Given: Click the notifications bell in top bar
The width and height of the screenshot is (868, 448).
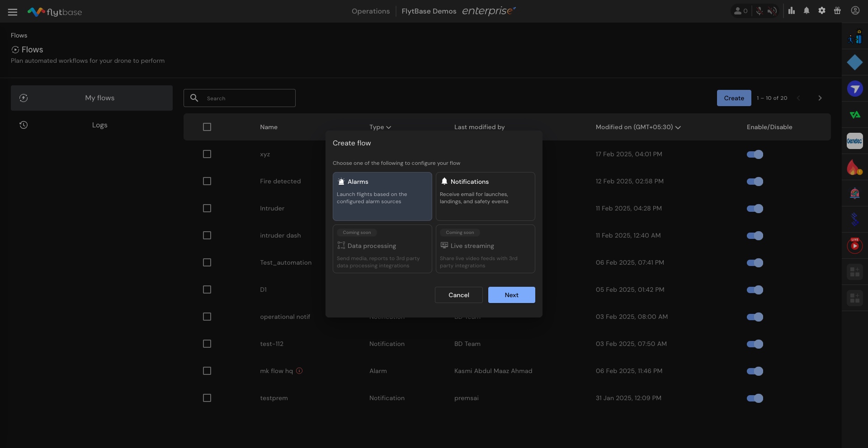Looking at the screenshot, I should tap(807, 11).
